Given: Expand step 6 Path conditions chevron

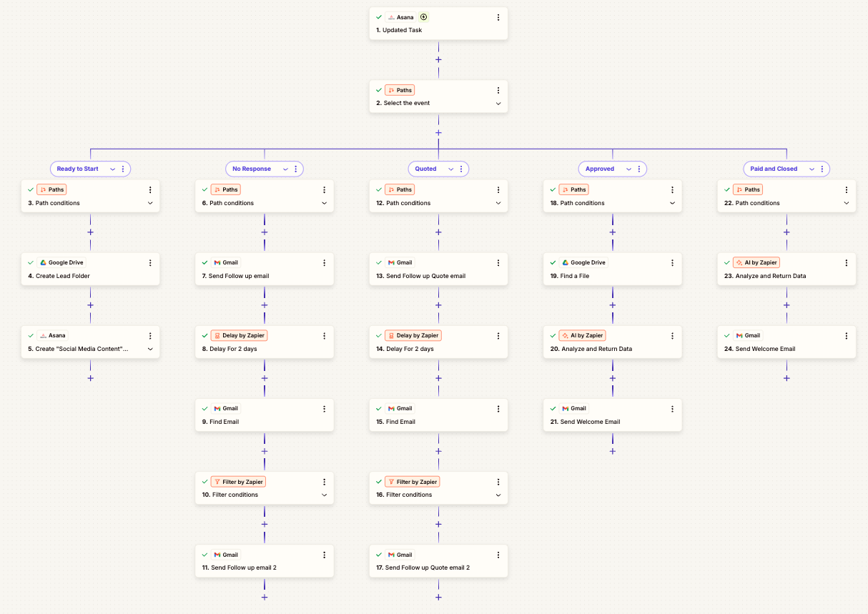Looking at the screenshot, I should click(324, 203).
